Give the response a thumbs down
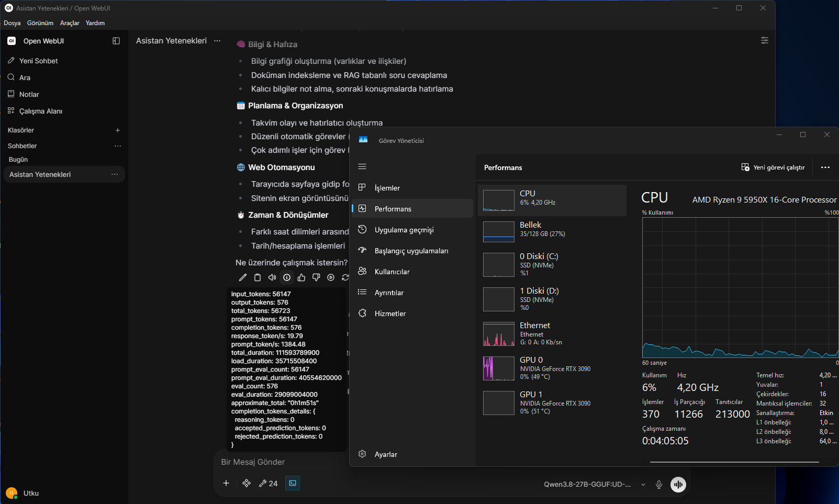This screenshot has width=839, height=504. (x=316, y=277)
